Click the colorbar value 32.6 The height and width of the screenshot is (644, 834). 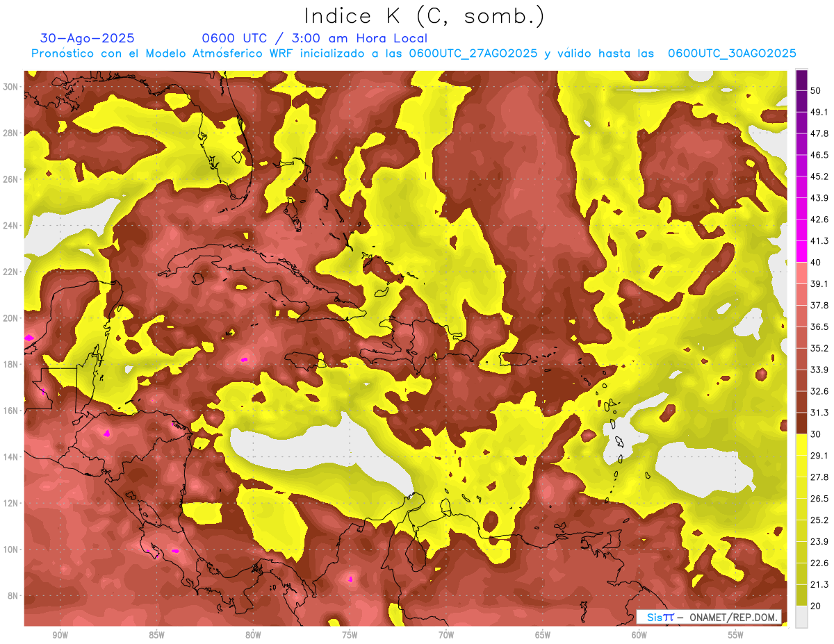tap(819, 391)
